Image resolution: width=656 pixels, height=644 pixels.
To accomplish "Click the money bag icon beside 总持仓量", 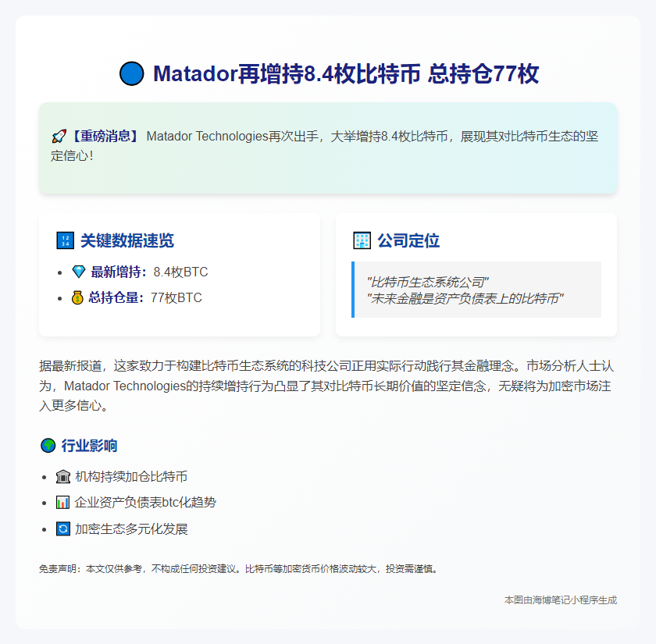I will point(77,297).
